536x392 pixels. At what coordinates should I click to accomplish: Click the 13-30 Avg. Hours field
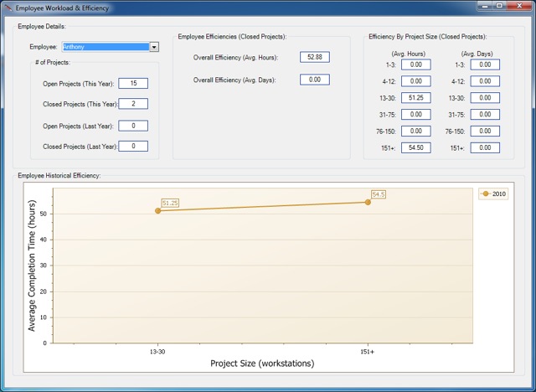(x=415, y=98)
